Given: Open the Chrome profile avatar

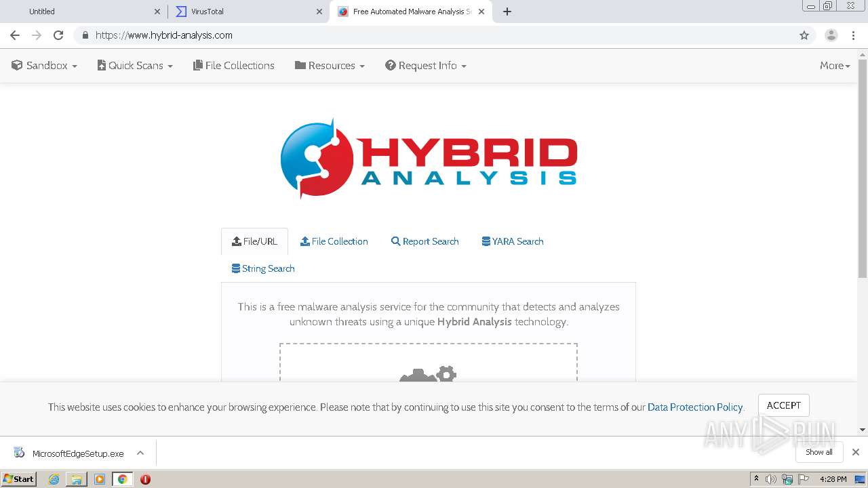Looking at the screenshot, I should coord(831,35).
